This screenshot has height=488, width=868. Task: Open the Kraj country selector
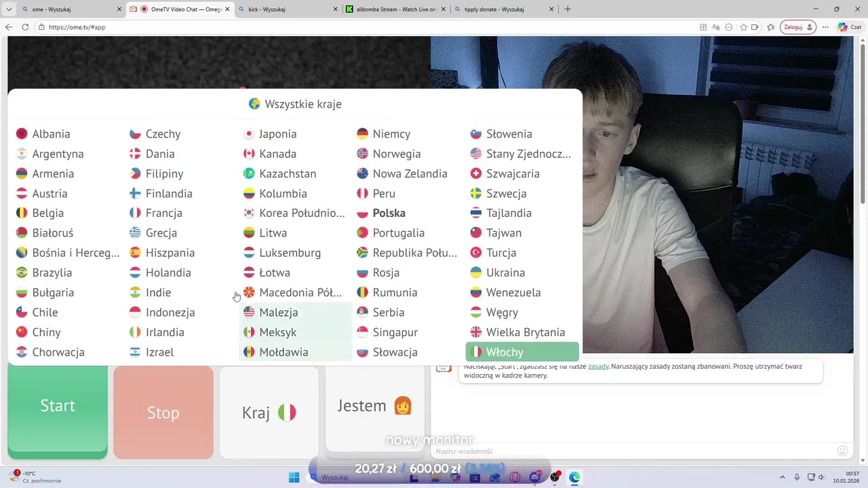[x=269, y=413]
